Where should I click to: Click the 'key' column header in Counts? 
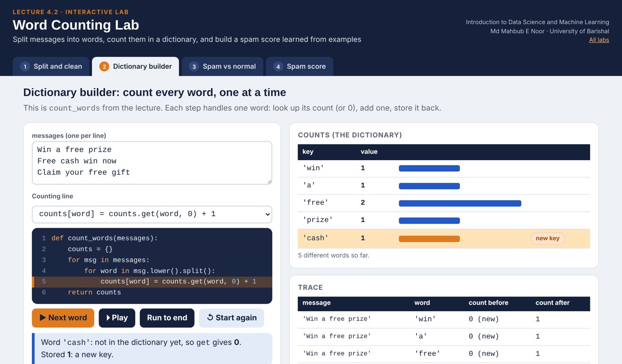pyautogui.click(x=308, y=152)
